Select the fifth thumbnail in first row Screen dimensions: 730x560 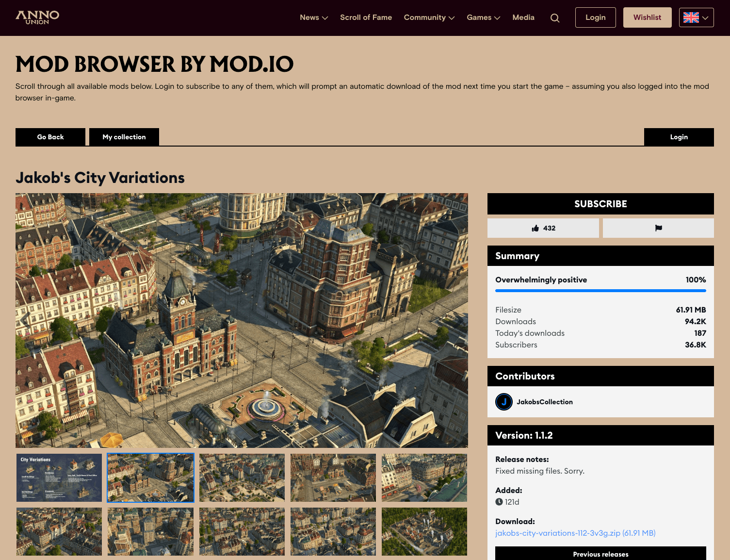pos(424,478)
